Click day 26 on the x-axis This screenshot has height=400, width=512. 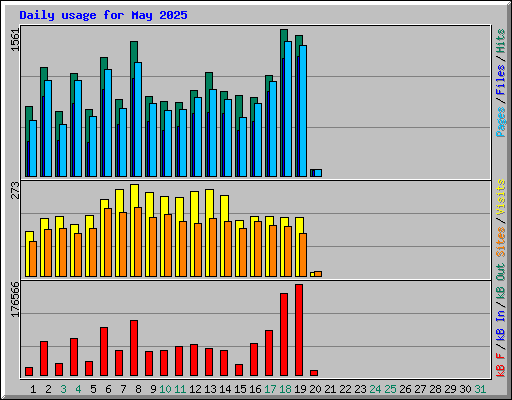[405, 389]
